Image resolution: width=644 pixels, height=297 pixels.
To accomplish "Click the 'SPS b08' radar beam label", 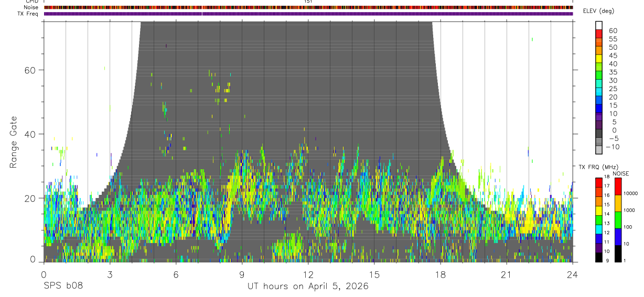I will [63, 287].
